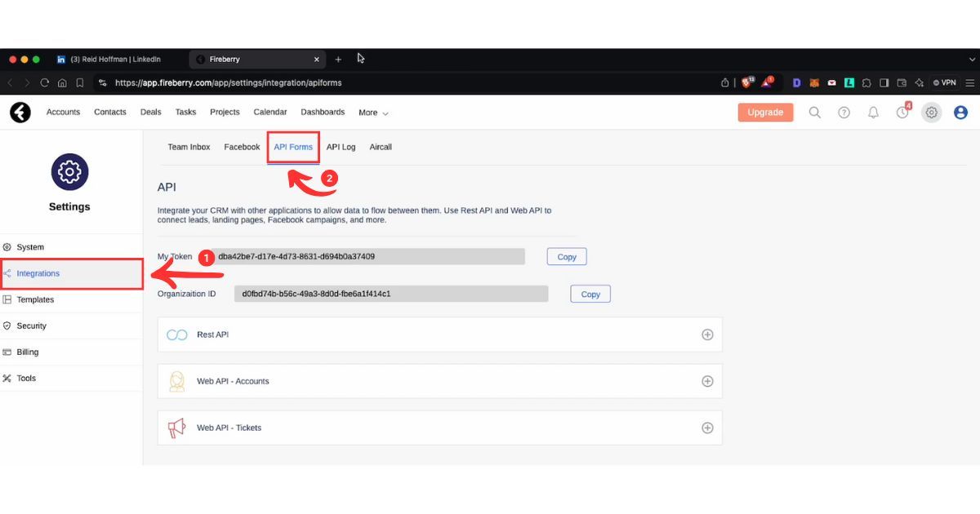Go to Deals in top navigation
This screenshot has height=514, width=980.
click(x=150, y=112)
